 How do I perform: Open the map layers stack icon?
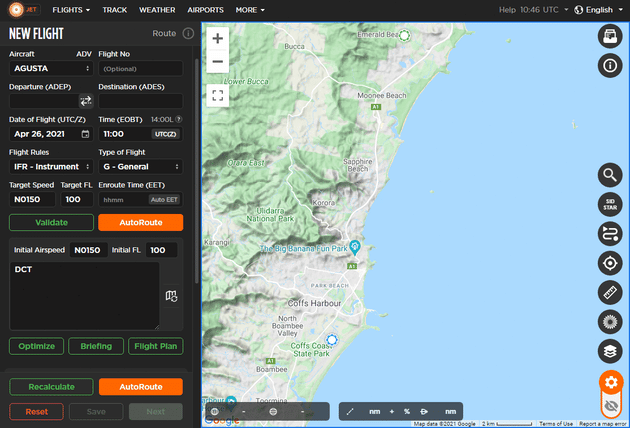(610, 351)
